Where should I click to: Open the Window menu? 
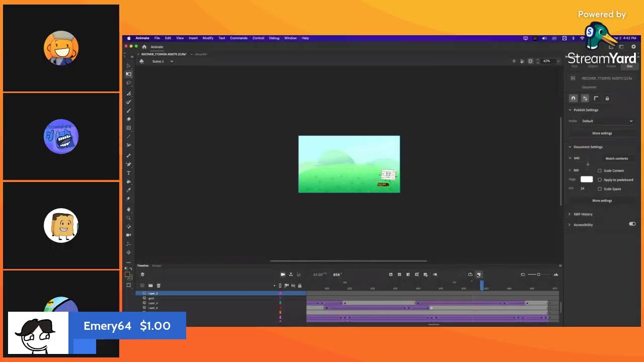(290, 38)
